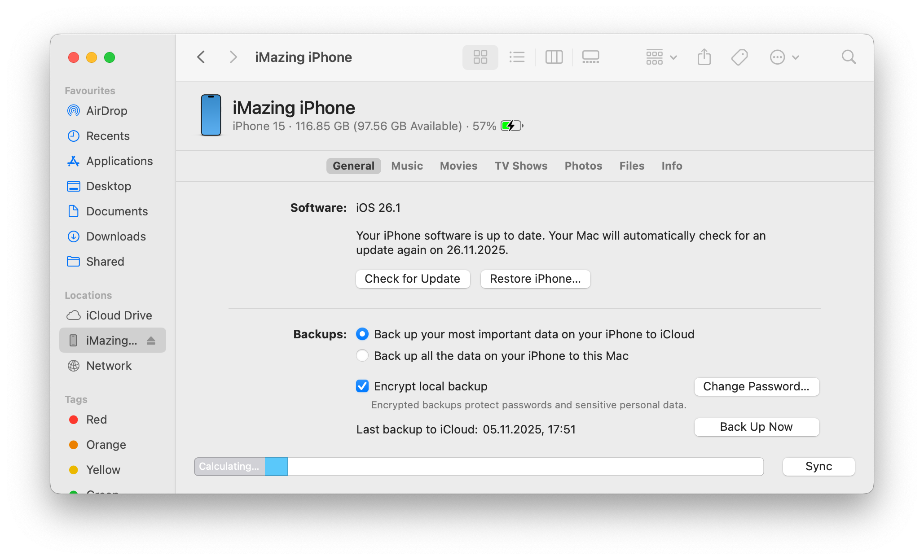The height and width of the screenshot is (560, 924).
Task: Click the Check for Update button
Action: (x=412, y=279)
